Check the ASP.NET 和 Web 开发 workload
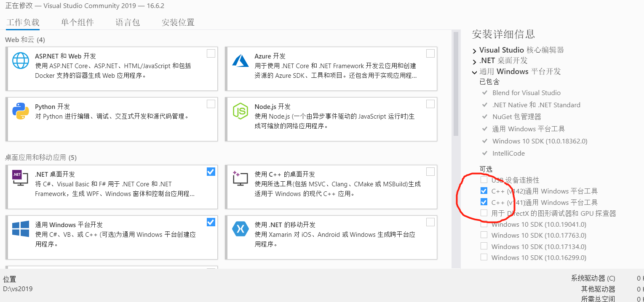The height and width of the screenshot is (302, 644). (x=211, y=53)
